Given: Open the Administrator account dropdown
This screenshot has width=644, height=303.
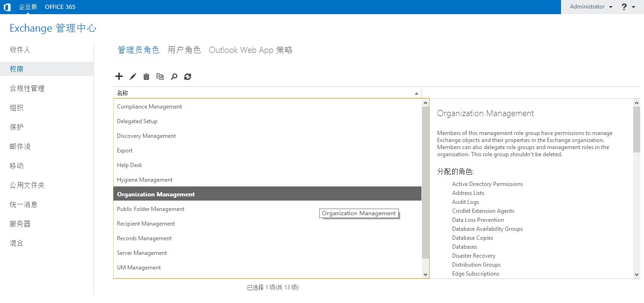Looking at the screenshot, I should click(591, 7).
